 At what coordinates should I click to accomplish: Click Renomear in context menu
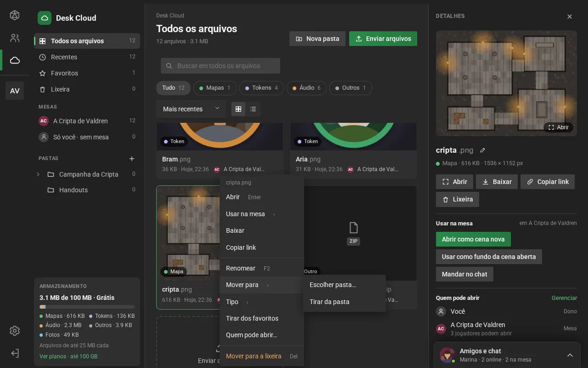262,268
